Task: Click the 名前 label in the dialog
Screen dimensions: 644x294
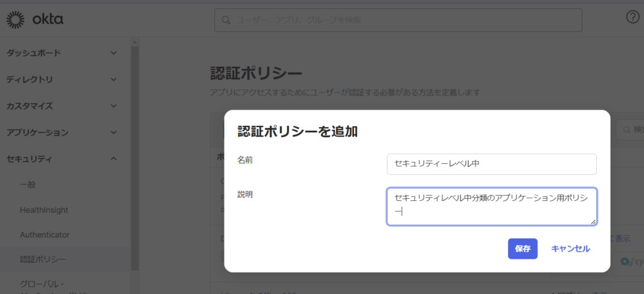Action: click(x=245, y=160)
